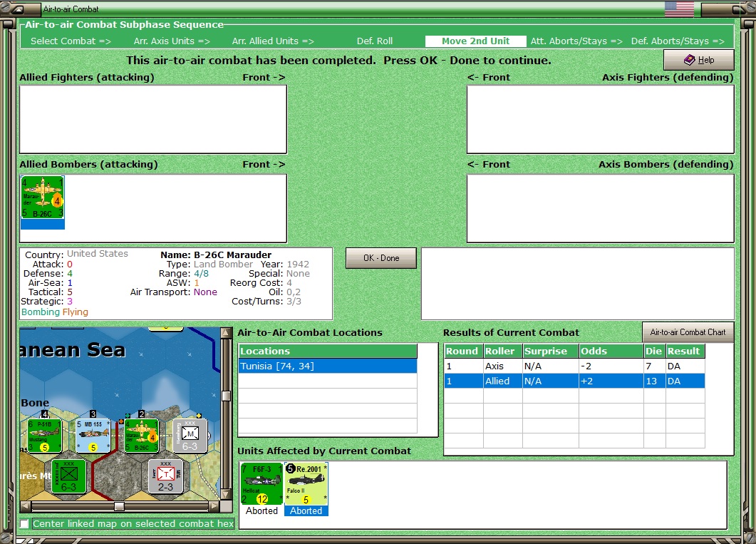The width and height of the screenshot is (756, 544).
Task: Click the map horizontal scrollbar thumb
Action: pos(119,506)
